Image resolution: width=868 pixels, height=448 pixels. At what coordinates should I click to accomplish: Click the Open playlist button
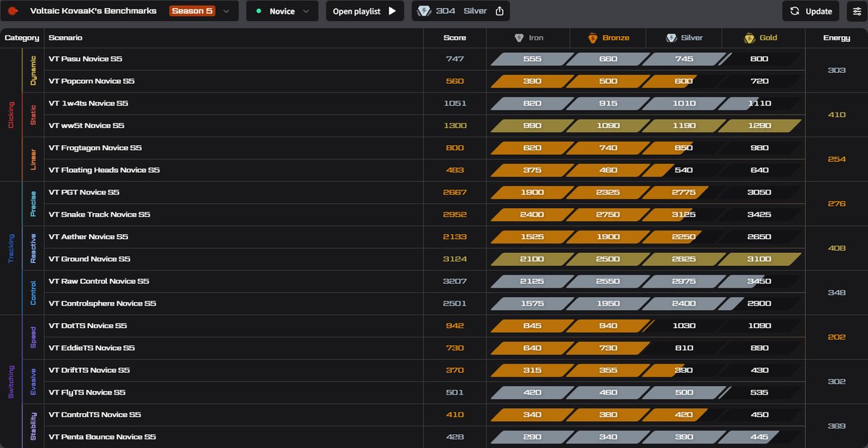coord(365,11)
